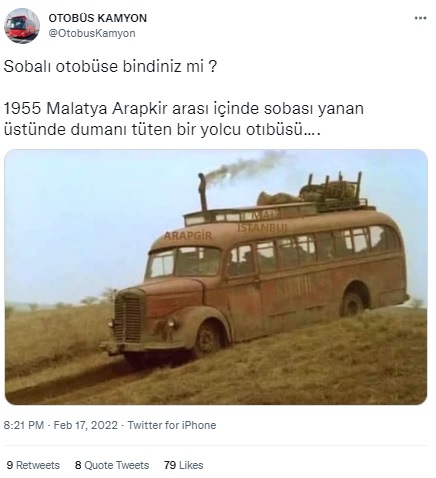
Task: Click the luggage stacked on the bus roof
Action: 313,194
